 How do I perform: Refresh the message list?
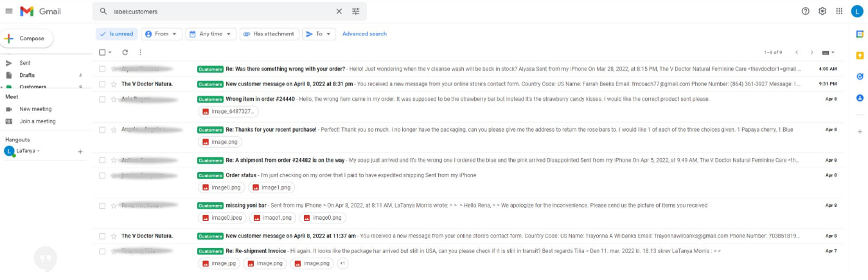pyautogui.click(x=125, y=52)
